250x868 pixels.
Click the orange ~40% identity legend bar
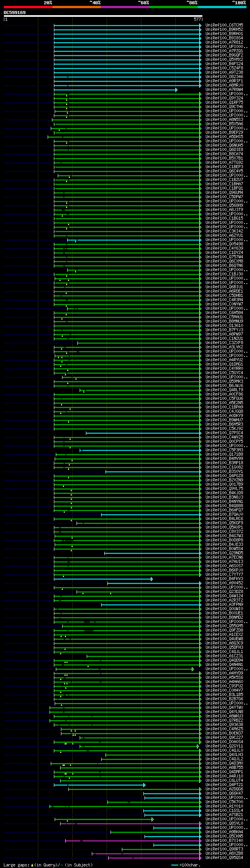77,7
